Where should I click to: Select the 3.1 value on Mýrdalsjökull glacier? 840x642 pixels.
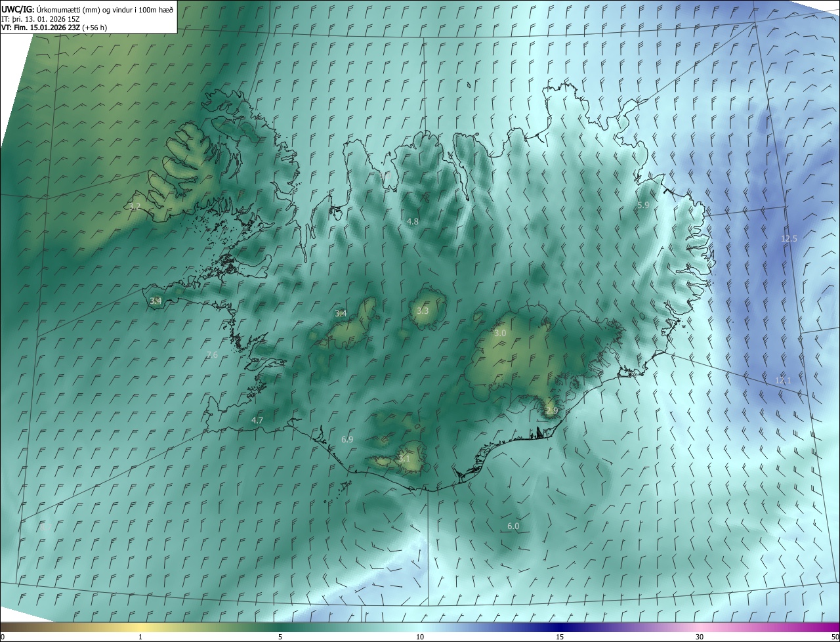pos(404,459)
